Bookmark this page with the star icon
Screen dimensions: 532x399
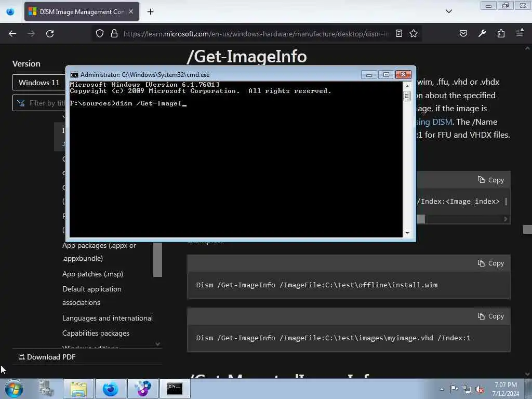pyautogui.click(x=413, y=33)
